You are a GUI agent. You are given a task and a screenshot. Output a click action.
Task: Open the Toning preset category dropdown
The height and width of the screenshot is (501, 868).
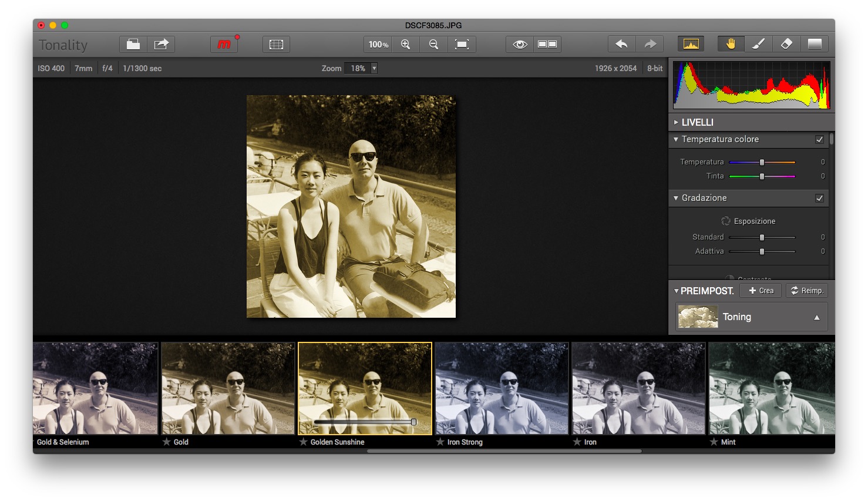coord(751,317)
